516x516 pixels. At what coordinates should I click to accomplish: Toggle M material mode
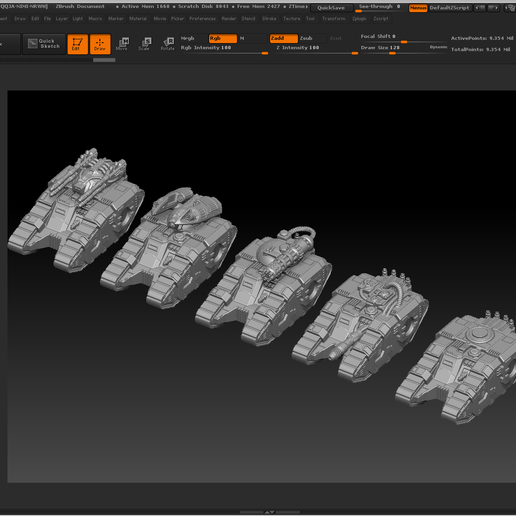click(242, 38)
